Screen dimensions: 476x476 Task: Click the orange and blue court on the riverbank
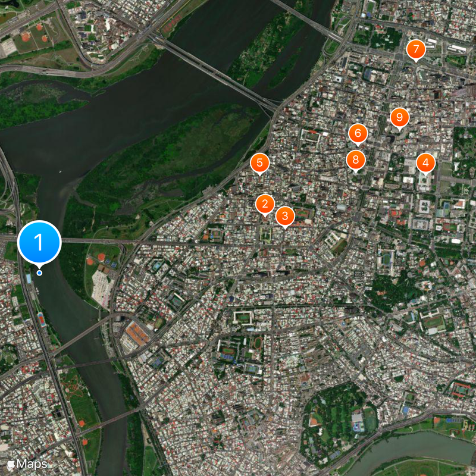tap(42, 320)
